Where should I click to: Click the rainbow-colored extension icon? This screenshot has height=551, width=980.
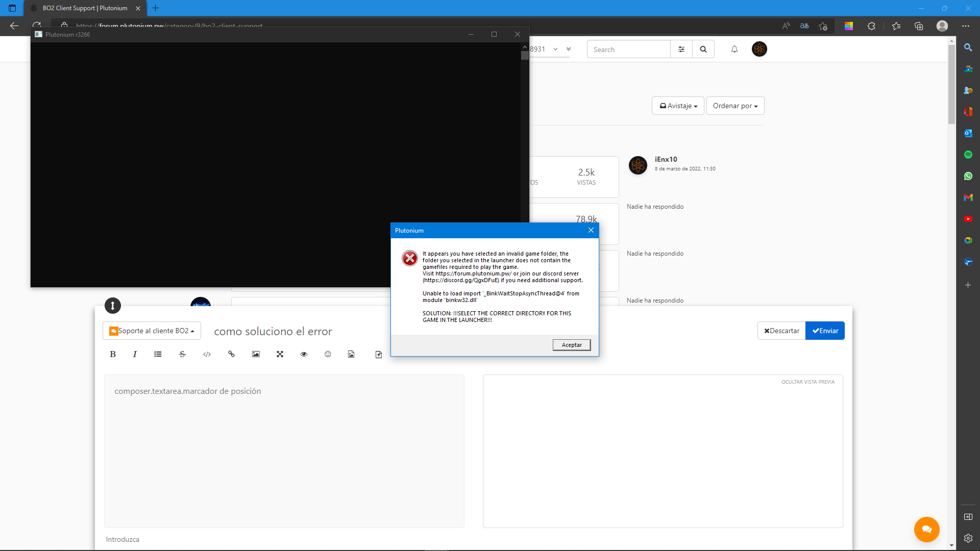click(x=849, y=26)
